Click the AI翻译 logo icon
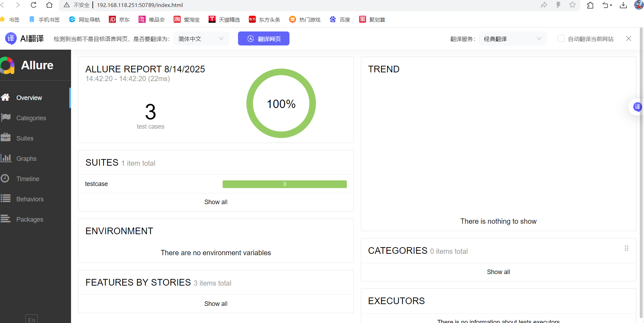The height and width of the screenshot is (323, 644). click(11, 38)
